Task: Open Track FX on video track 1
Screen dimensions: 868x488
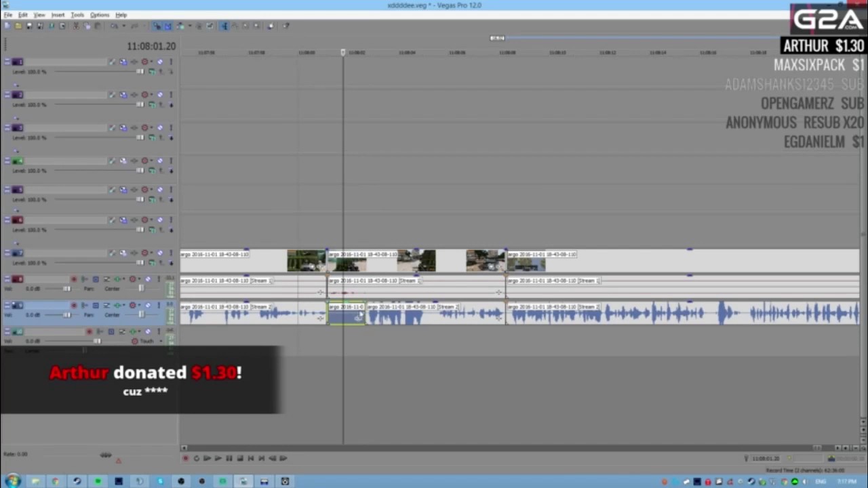Action: tap(134, 62)
